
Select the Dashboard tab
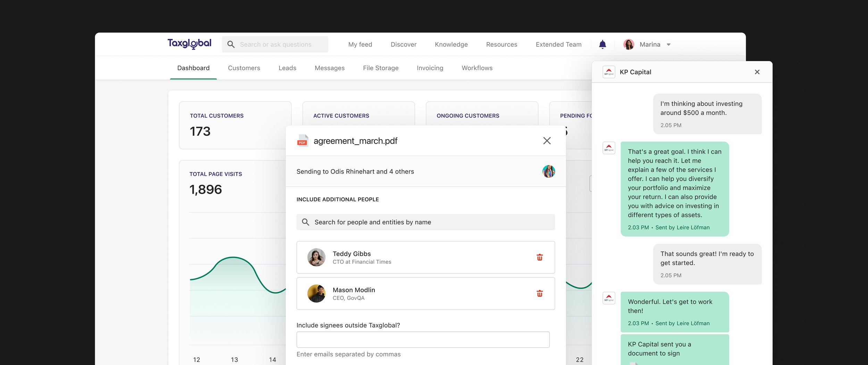[193, 68]
